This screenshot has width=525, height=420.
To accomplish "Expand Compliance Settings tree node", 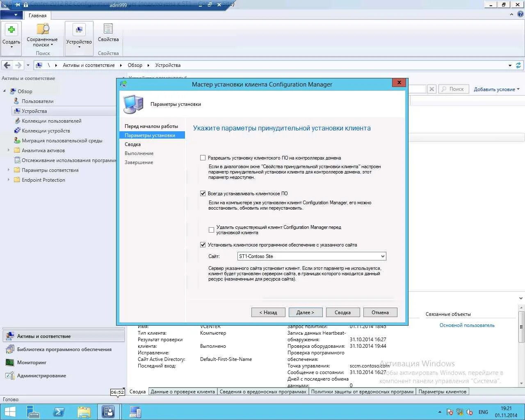I will click(x=9, y=170).
